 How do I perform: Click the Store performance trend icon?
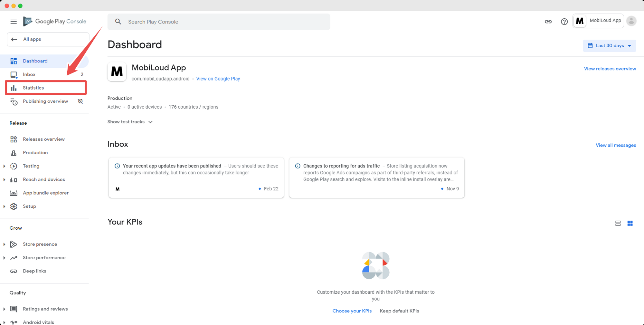pyautogui.click(x=14, y=258)
